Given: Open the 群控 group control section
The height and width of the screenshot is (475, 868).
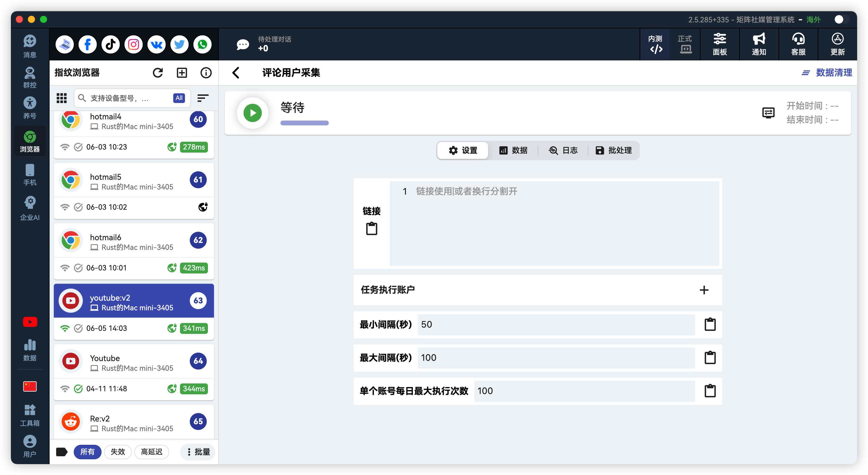Looking at the screenshot, I should [30, 77].
